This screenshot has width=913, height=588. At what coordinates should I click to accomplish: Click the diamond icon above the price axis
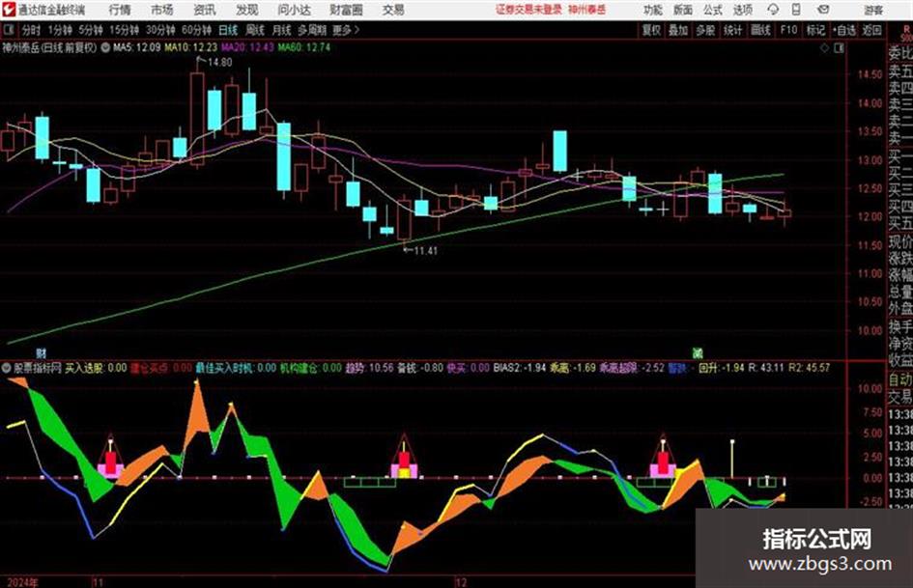pos(824,47)
